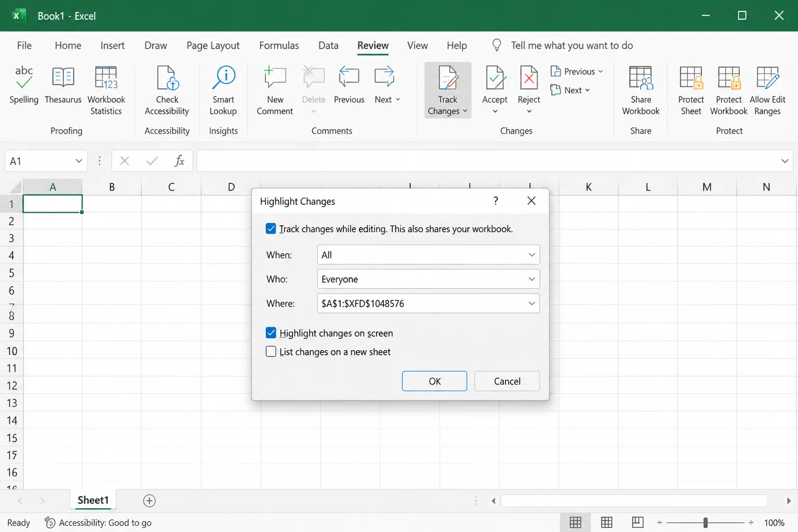The height and width of the screenshot is (532, 798).
Task: Cancel formula entry with X icon
Action: coord(125,161)
